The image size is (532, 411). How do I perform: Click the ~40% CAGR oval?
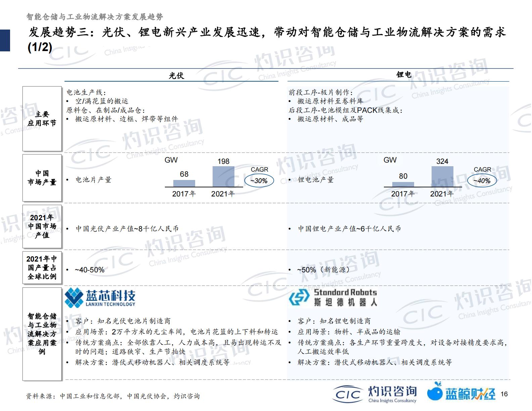pos(482,181)
